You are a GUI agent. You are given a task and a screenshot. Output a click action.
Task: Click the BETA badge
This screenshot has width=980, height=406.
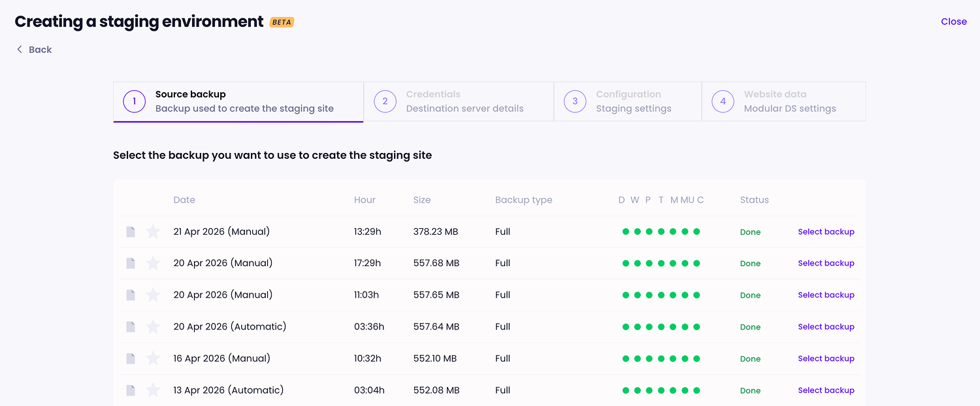click(282, 22)
